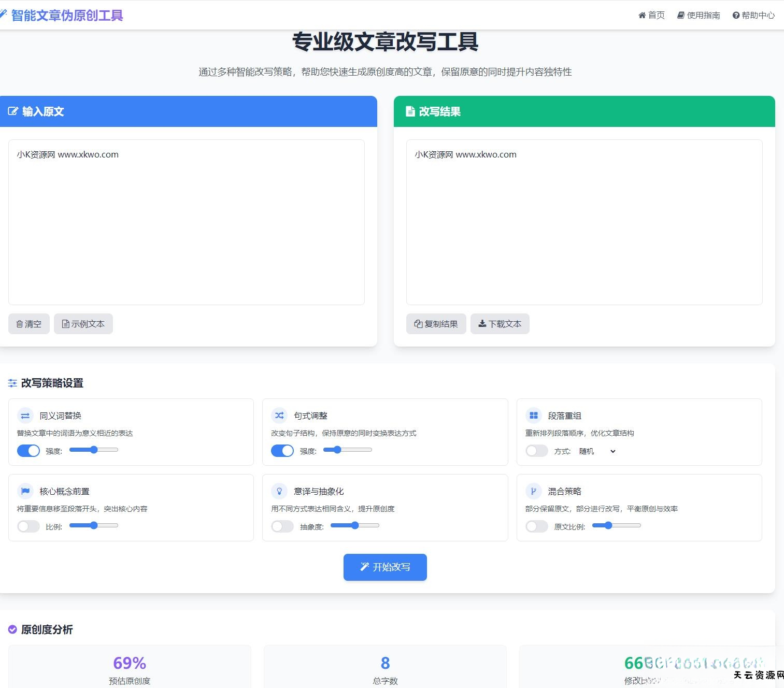The height and width of the screenshot is (688, 784).
Task: Open 帮助中心 from the navigation bar
Action: pyautogui.click(x=753, y=15)
